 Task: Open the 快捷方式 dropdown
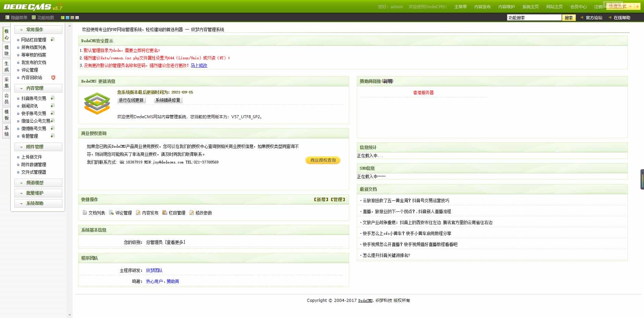[x=620, y=7]
